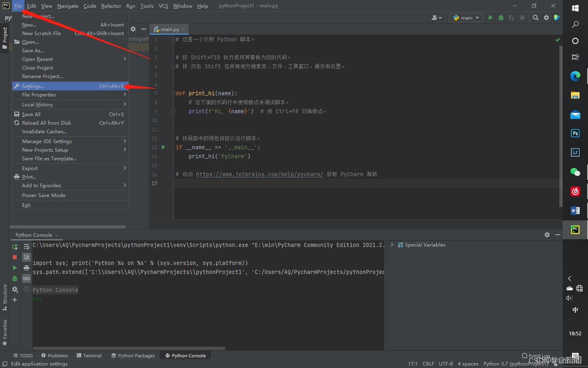Expand File Properties submenu
The width and height of the screenshot is (588, 368).
[x=70, y=94]
